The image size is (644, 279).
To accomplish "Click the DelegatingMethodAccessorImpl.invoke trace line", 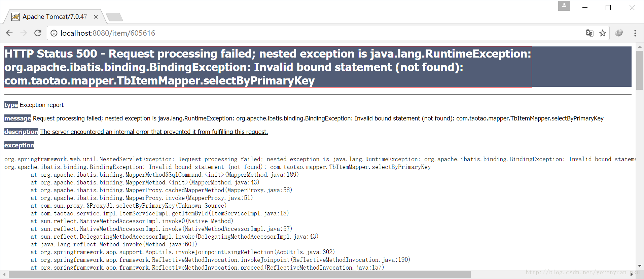I will coord(174,237).
